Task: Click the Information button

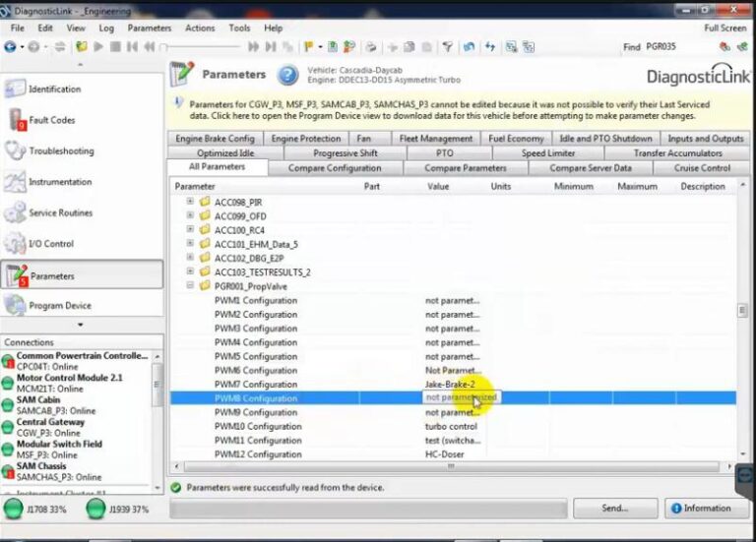Action: [x=707, y=509]
